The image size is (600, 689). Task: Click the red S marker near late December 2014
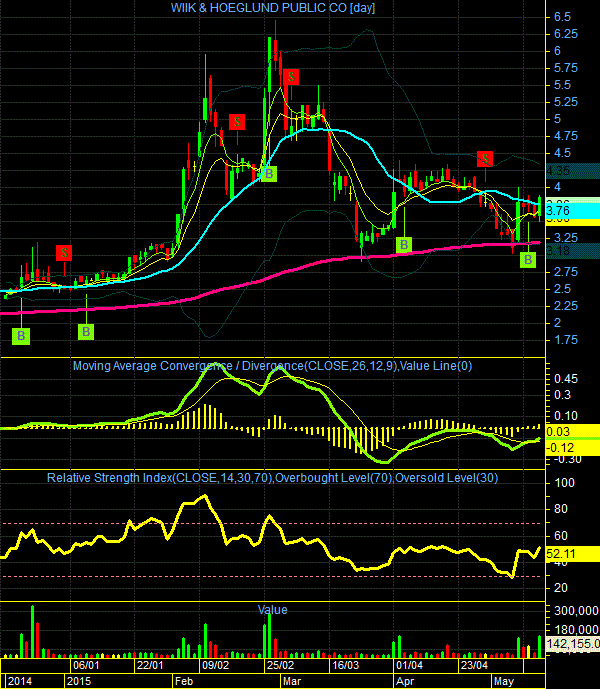64,253
